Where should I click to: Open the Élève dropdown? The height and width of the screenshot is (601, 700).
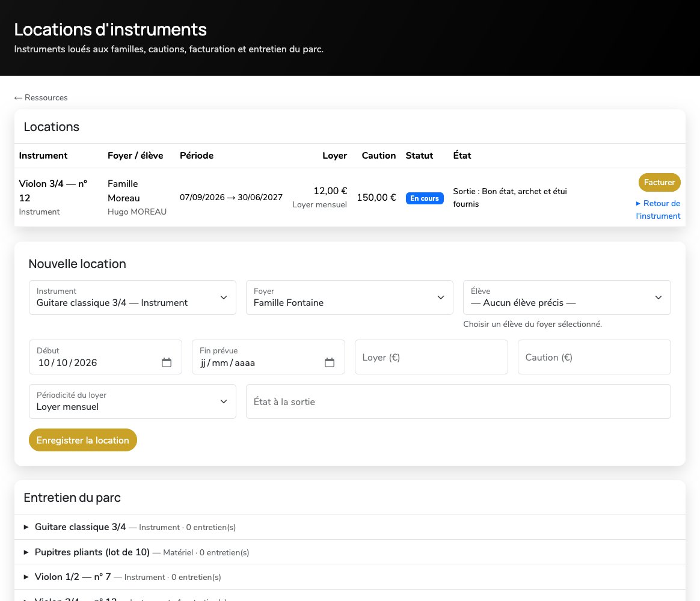(567, 297)
